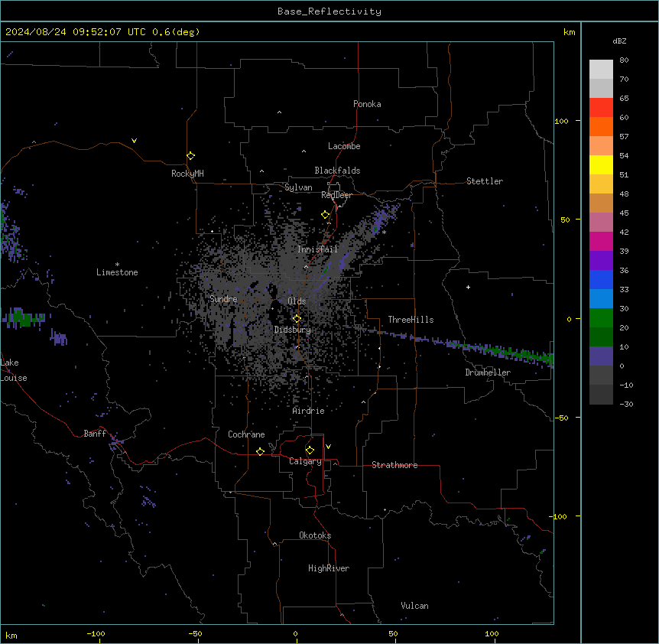Select the light gray 70-80 dBZ swatch
Viewport: 659px width, 644px height.
coord(601,69)
